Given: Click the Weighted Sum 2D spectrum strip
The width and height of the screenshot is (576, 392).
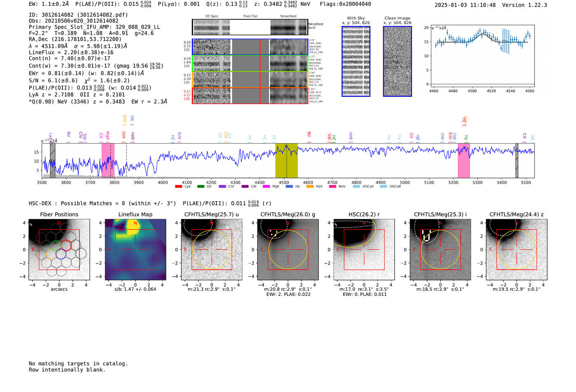Looking at the screenshot, I should [x=250, y=27].
